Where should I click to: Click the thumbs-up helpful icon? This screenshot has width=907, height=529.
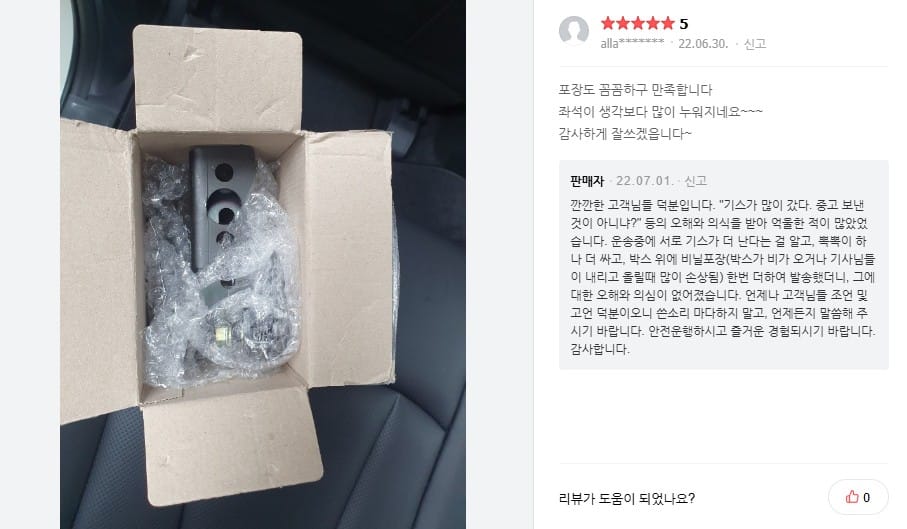click(851, 497)
